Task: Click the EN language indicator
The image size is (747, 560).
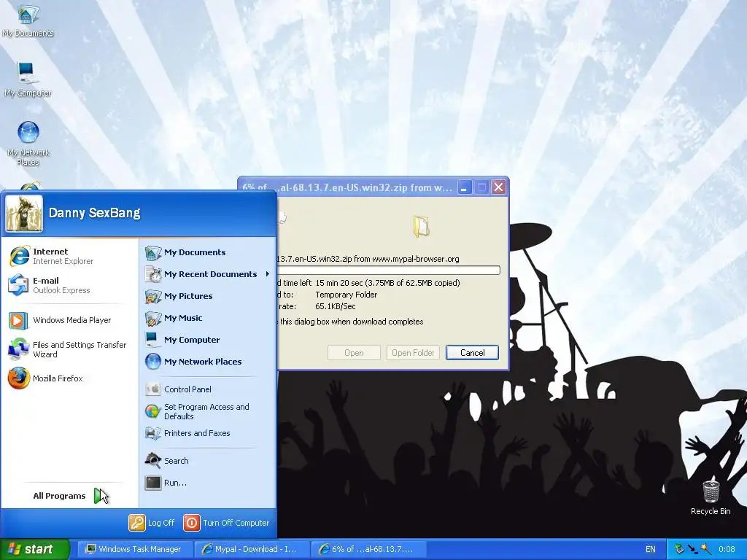Action: click(650, 549)
